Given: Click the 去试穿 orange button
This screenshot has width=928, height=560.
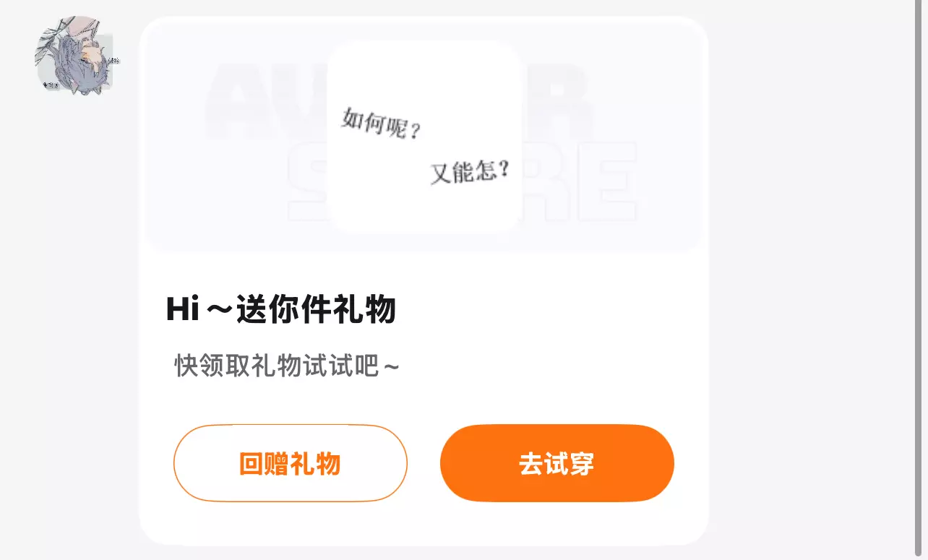Looking at the screenshot, I should tap(557, 463).
